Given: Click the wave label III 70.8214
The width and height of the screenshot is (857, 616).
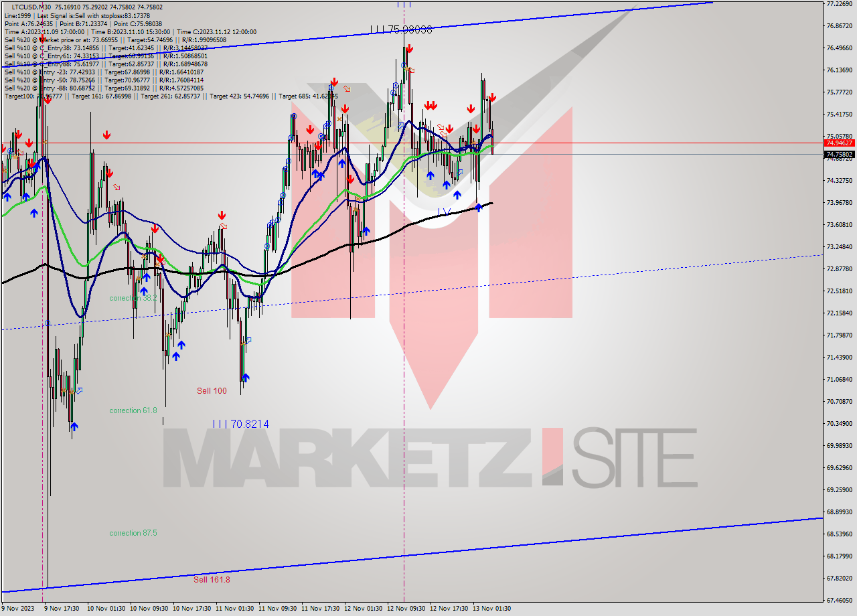Looking at the screenshot, I should click(240, 424).
